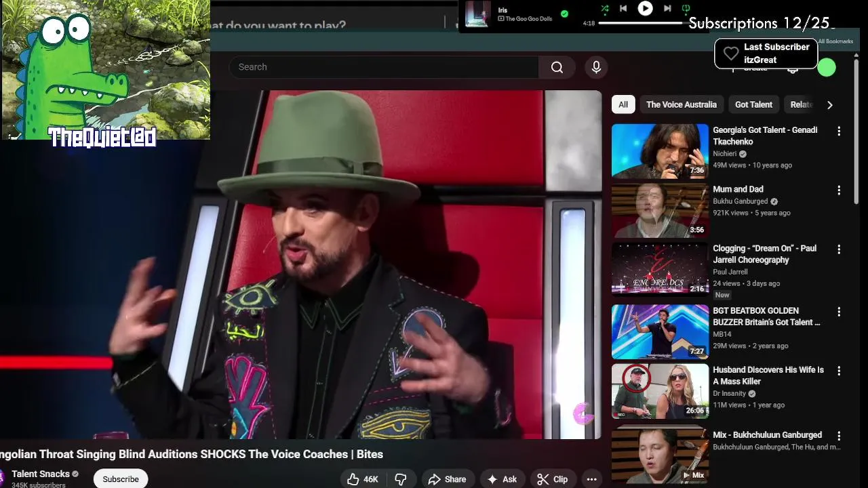The image size is (868, 488).
Task: Open Mum and Dad video thumbnail
Action: click(x=660, y=210)
